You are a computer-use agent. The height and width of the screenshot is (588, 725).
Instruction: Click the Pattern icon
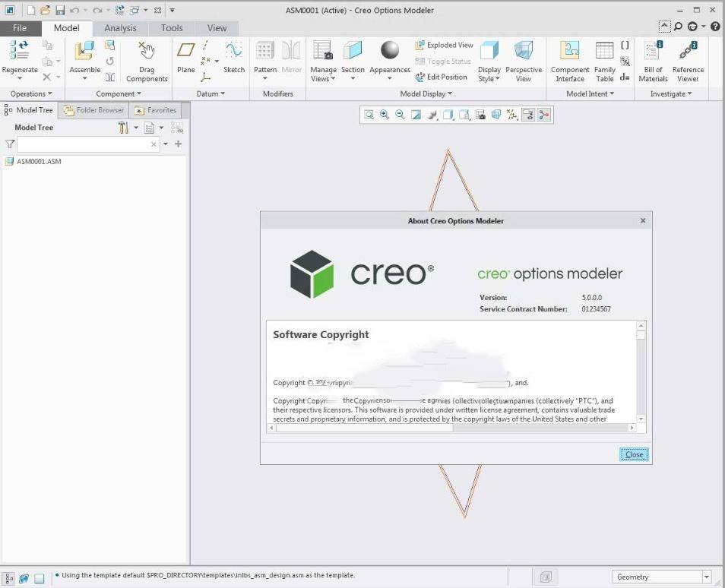pyautogui.click(x=265, y=50)
